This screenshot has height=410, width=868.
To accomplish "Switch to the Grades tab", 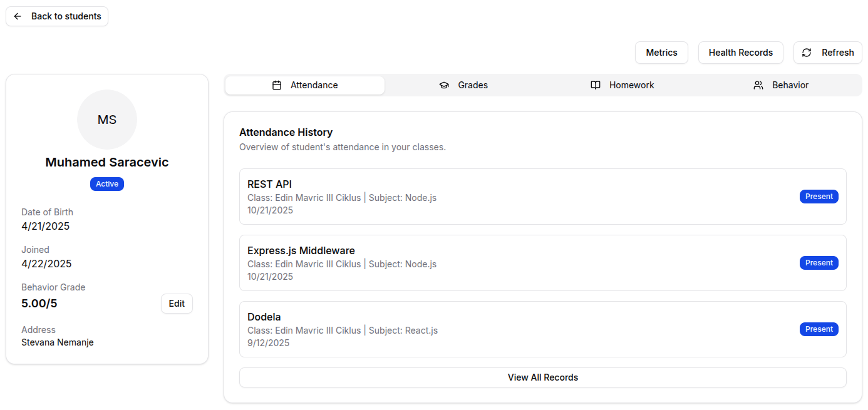I will (x=464, y=85).
